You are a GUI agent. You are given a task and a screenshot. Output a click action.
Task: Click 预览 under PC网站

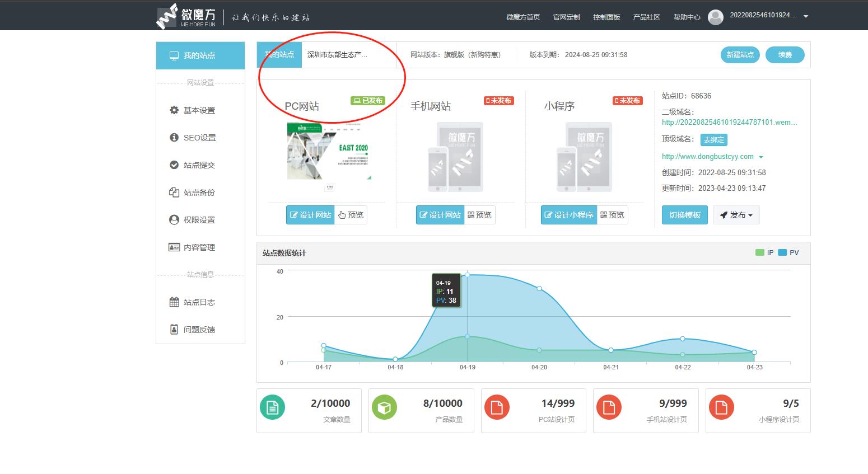tap(351, 215)
